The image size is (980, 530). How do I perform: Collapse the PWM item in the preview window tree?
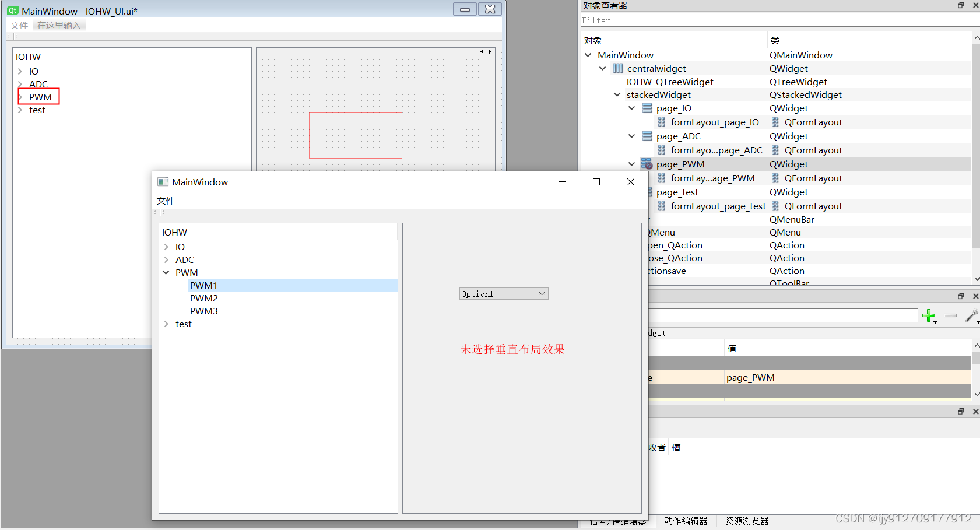[x=166, y=273]
